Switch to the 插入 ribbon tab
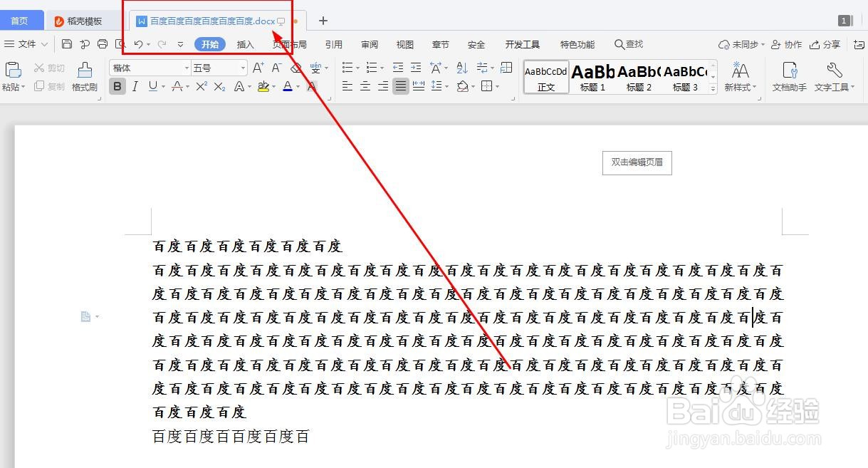The image size is (868, 468). 246,44
